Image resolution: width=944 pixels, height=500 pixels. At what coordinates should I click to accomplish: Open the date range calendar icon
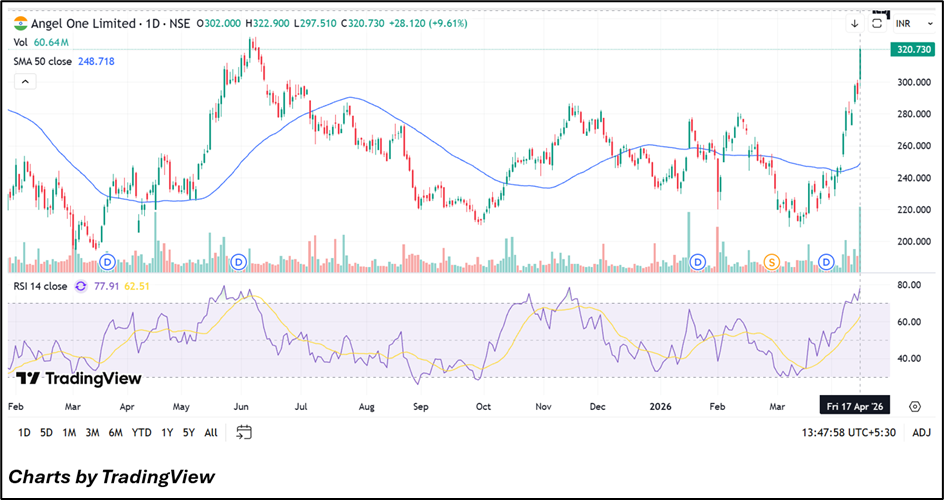coord(244,432)
